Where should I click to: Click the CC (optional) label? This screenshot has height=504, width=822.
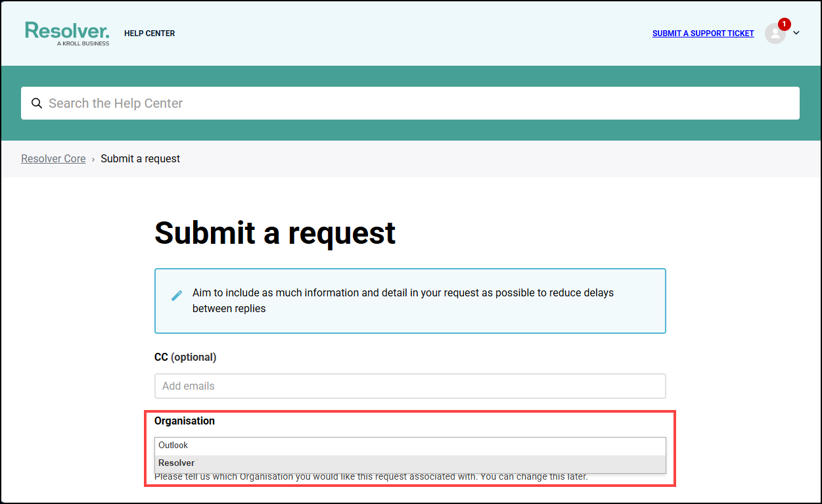(185, 357)
